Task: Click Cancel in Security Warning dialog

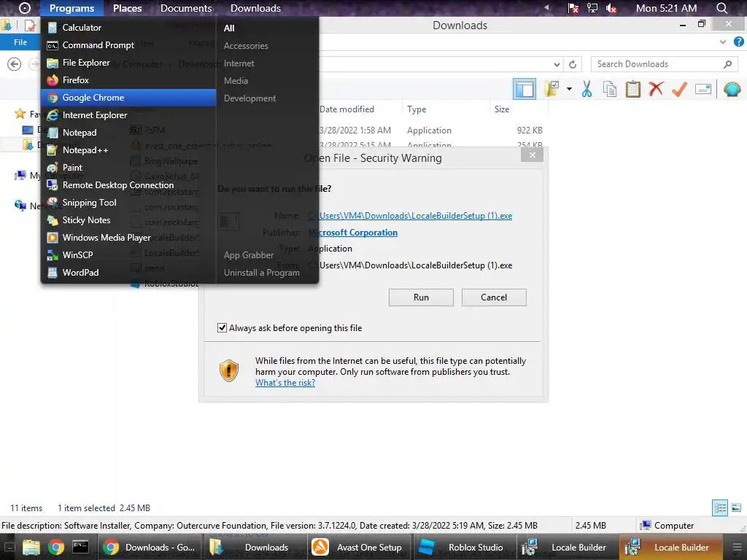Action: (x=494, y=297)
